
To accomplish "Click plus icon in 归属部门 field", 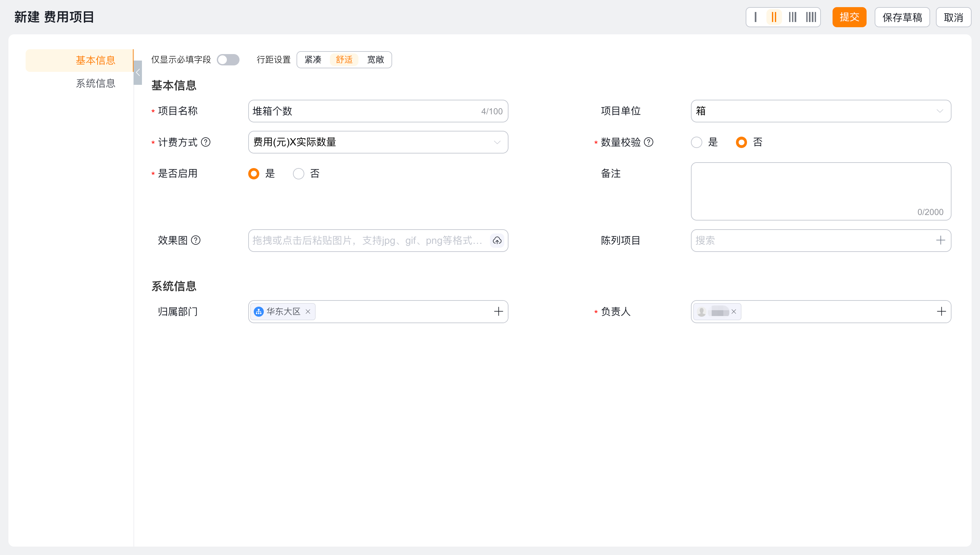I will (498, 311).
